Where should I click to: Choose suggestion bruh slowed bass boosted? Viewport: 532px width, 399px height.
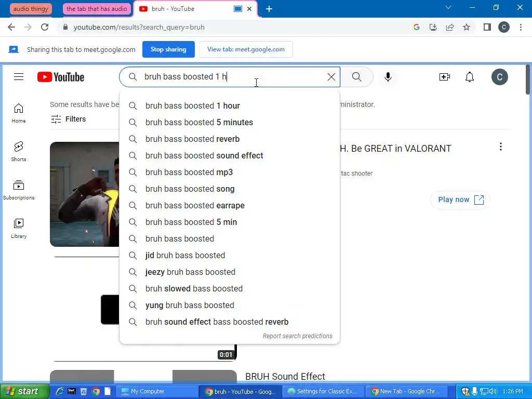click(230, 289)
